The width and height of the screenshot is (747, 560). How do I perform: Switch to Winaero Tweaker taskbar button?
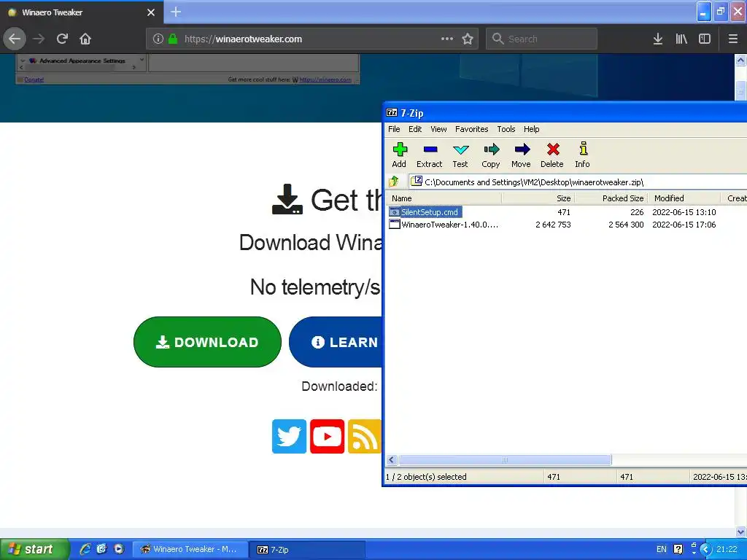coord(190,550)
